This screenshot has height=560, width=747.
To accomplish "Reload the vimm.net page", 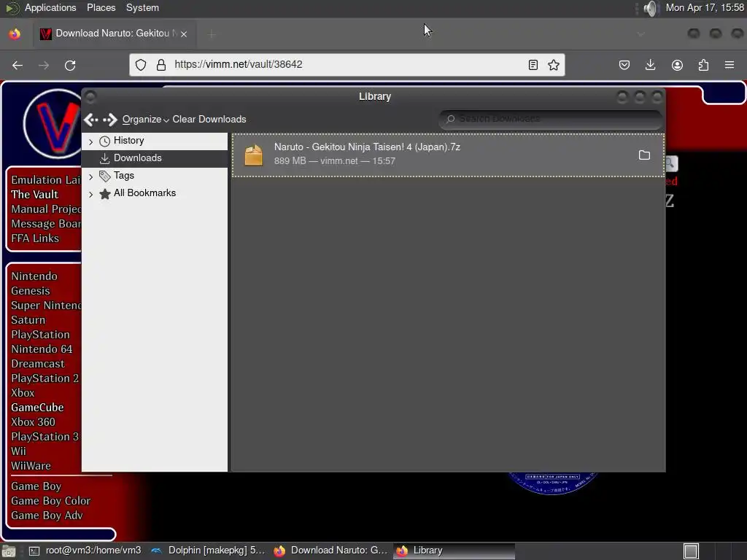I will pos(70,65).
